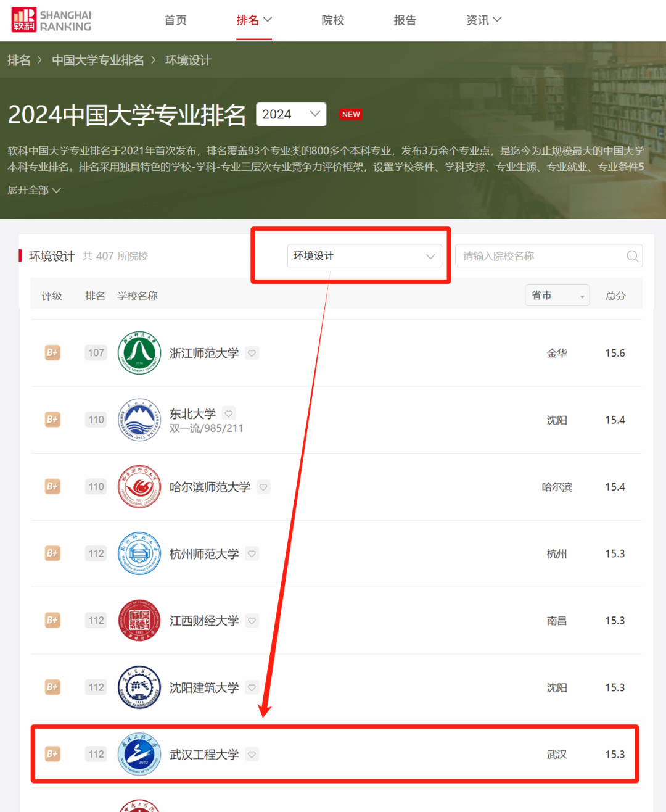This screenshot has height=812, width=666.
Task: Click the ShanghaiRanking logo
Action: click(51, 20)
